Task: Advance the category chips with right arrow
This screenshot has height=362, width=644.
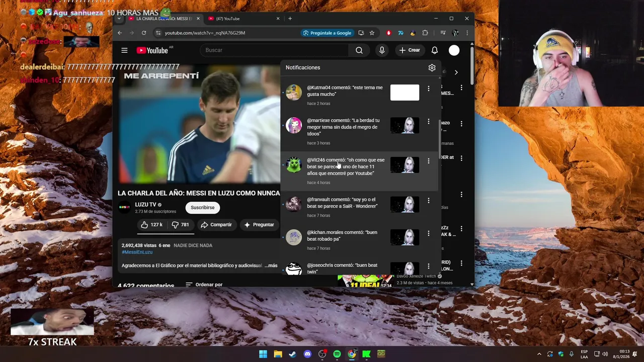Action: click(x=456, y=72)
